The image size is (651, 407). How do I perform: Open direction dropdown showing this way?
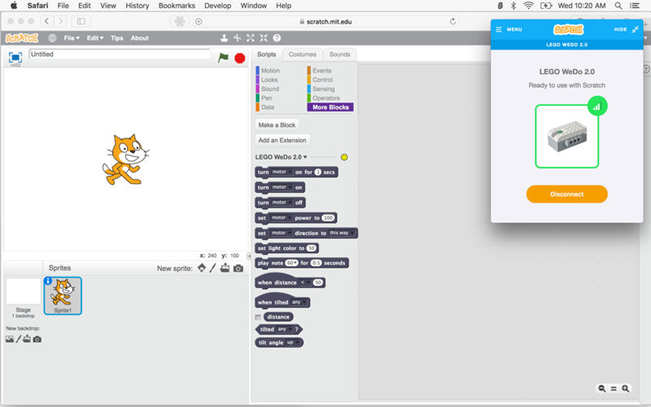pyautogui.click(x=342, y=233)
